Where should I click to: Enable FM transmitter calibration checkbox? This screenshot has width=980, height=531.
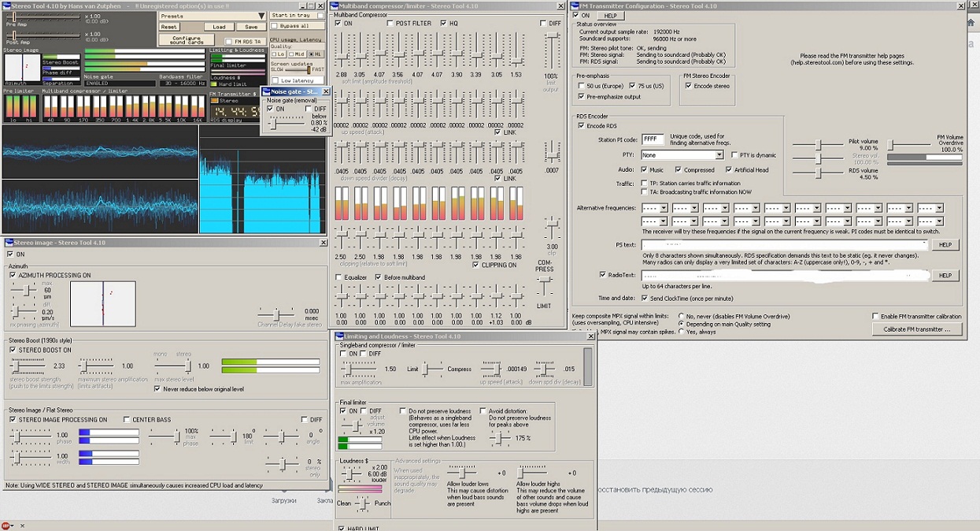(875, 316)
